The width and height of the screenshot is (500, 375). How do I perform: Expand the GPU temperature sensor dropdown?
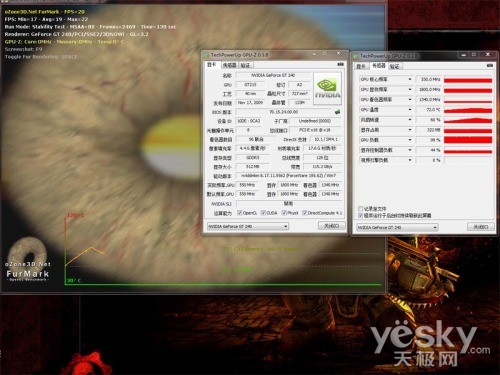410,110
